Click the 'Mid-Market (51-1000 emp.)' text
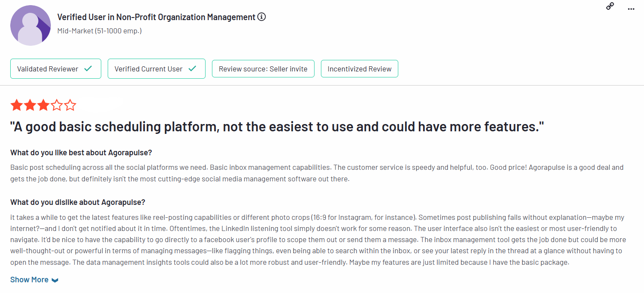 click(100, 31)
